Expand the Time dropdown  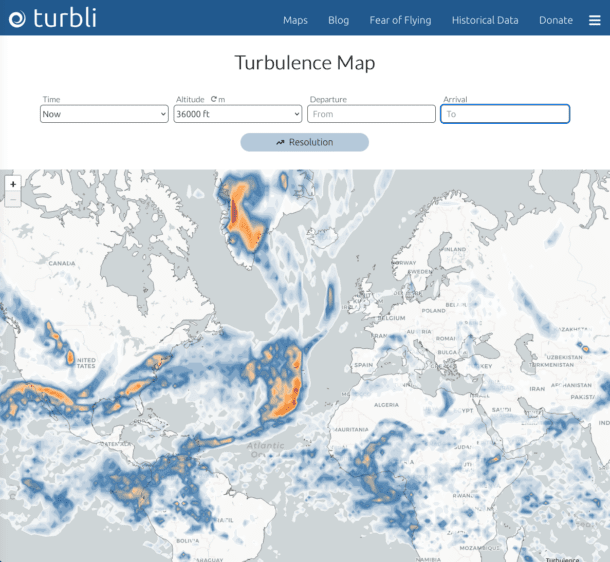point(104,114)
